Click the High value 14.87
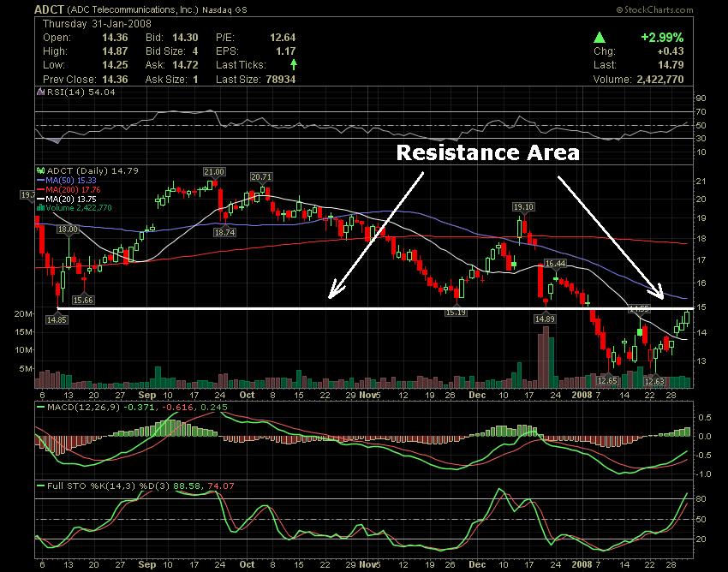 pos(115,51)
